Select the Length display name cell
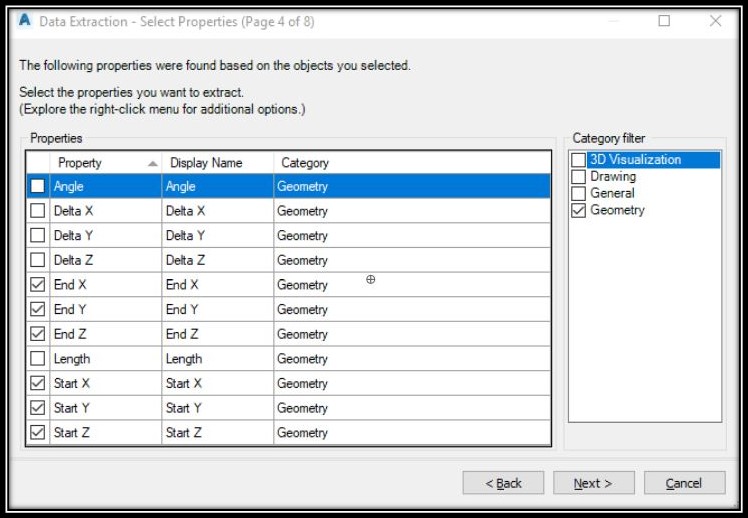Viewport: 748px width, 518px height. [218, 358]
